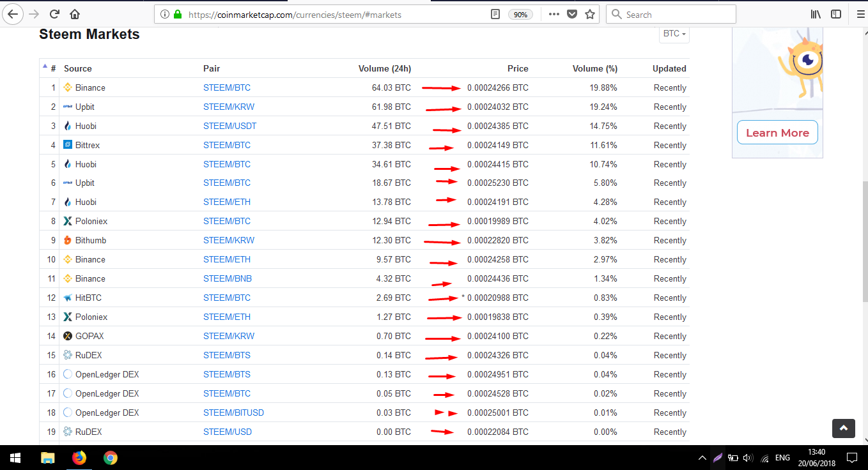Click the Binance logo in row 1
The width and height of the screenshot is (868, 470).
tap(68, 87)
